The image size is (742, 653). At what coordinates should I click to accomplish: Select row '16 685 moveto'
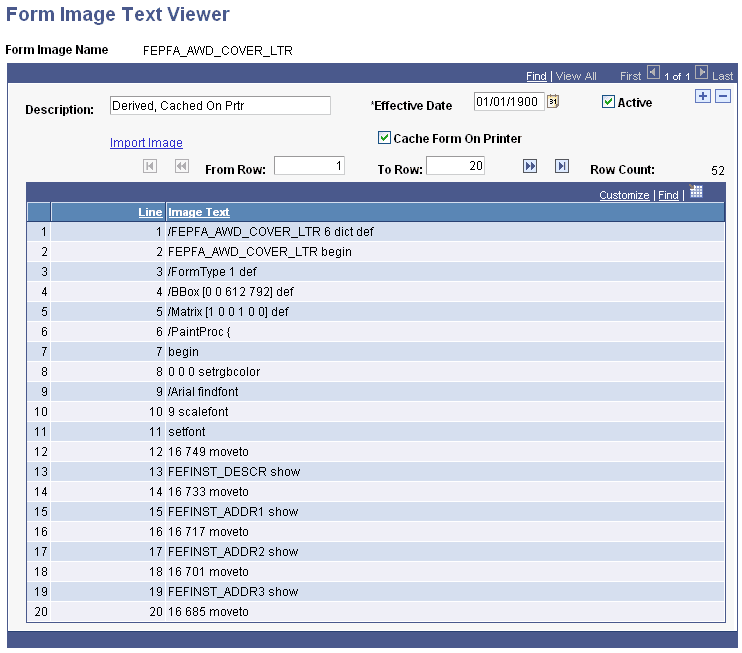(x=376, y=612)
